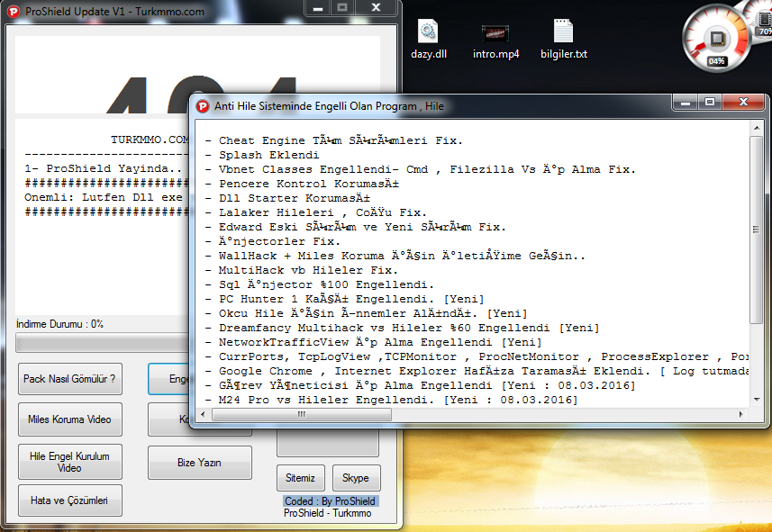Click the Coded : By ProShield label
Screen dimensions: 772x532
pos(331,501)
